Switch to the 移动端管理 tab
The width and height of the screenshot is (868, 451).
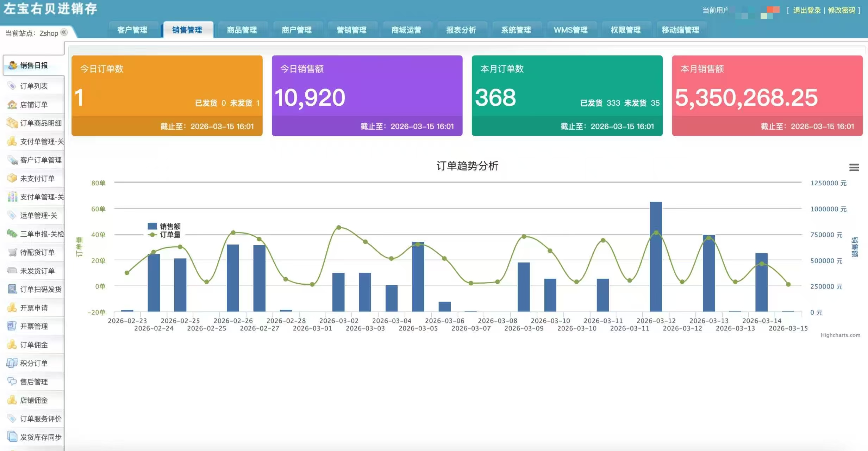[x=681, y=30]
